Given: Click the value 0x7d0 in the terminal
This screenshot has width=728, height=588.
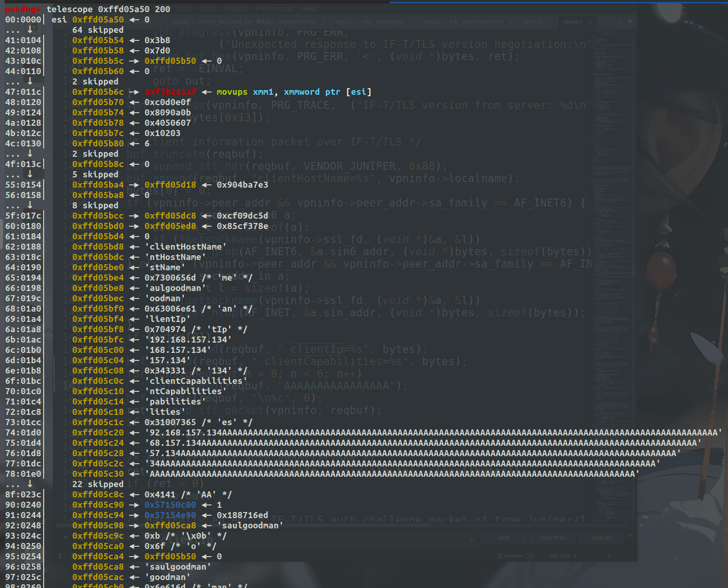Looking at the screenshot, I should [x=157, y=51].
